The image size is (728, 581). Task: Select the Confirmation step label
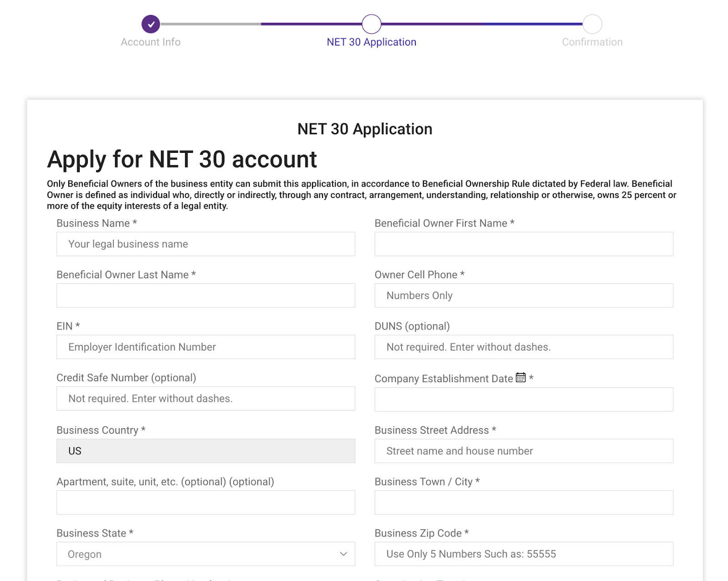[592, 42]
